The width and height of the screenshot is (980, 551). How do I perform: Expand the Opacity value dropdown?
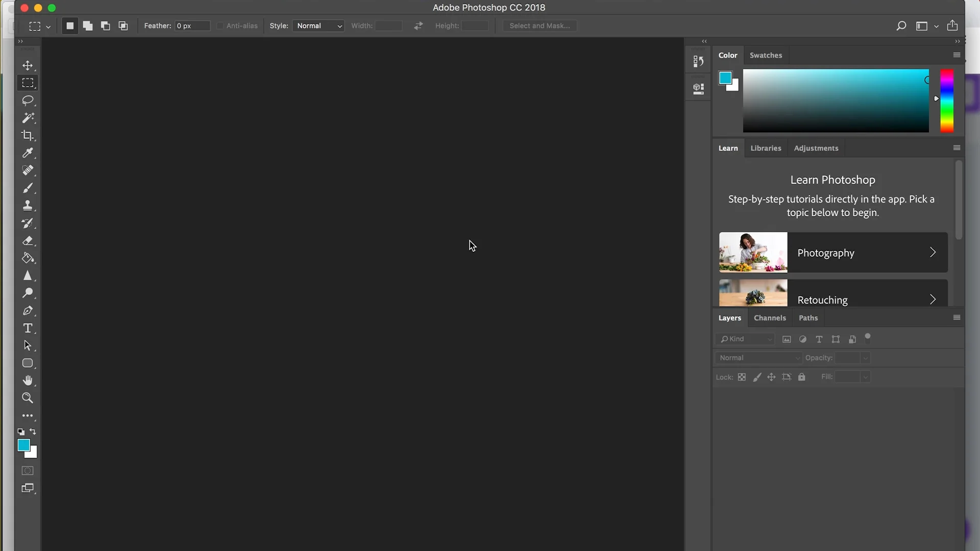pos(865,358)
